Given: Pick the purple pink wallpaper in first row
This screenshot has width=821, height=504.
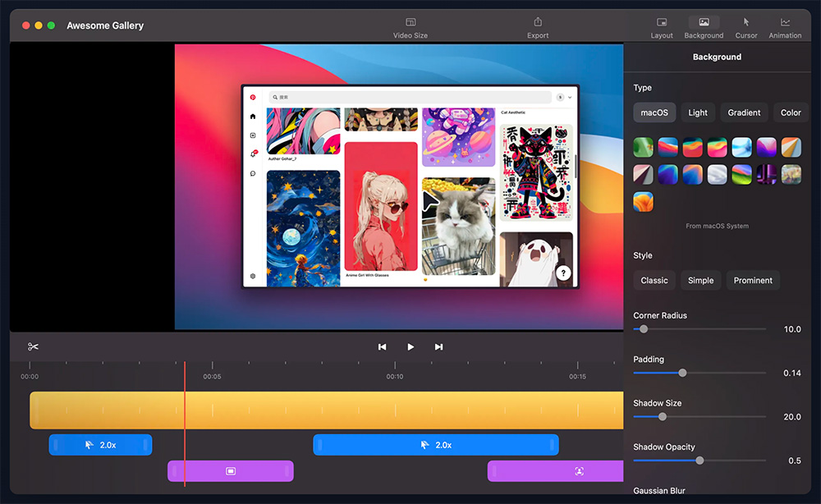Looking at the screenshot, I should point(767,148).
